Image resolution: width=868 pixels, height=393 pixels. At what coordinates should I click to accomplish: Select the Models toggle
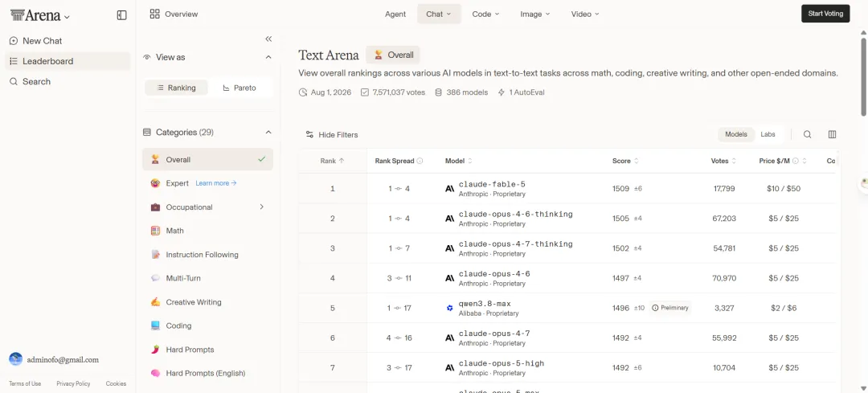coord(736,134)
